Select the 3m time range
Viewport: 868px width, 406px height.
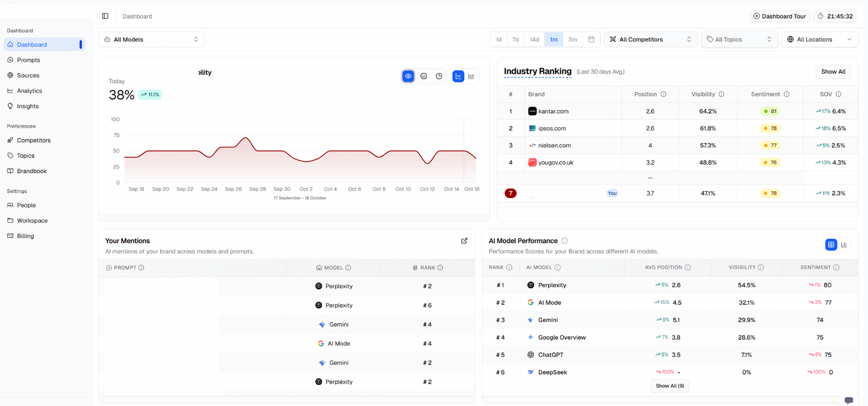point(572,40)
